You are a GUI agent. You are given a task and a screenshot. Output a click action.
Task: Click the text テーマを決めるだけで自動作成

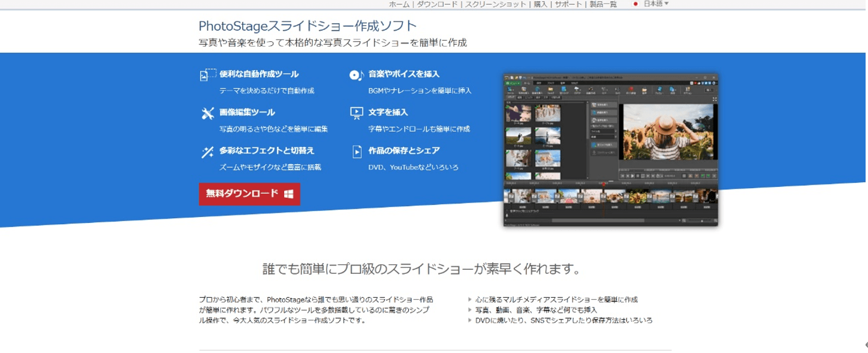coord(267,90)
